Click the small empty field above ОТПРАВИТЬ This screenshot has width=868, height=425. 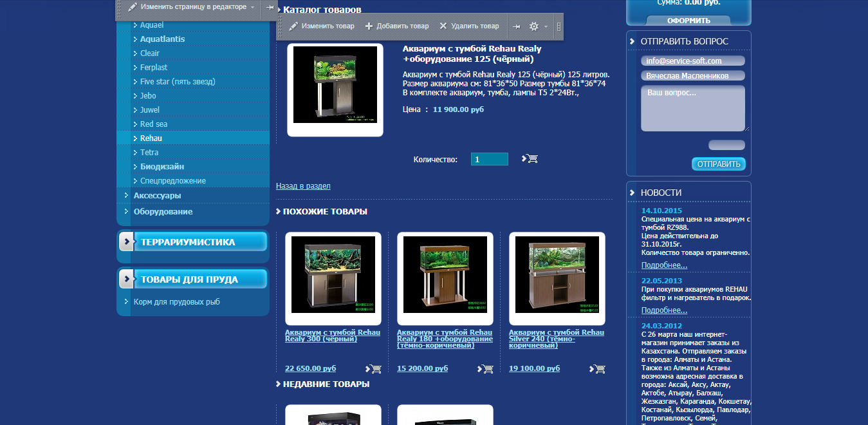tap(727, 145)
